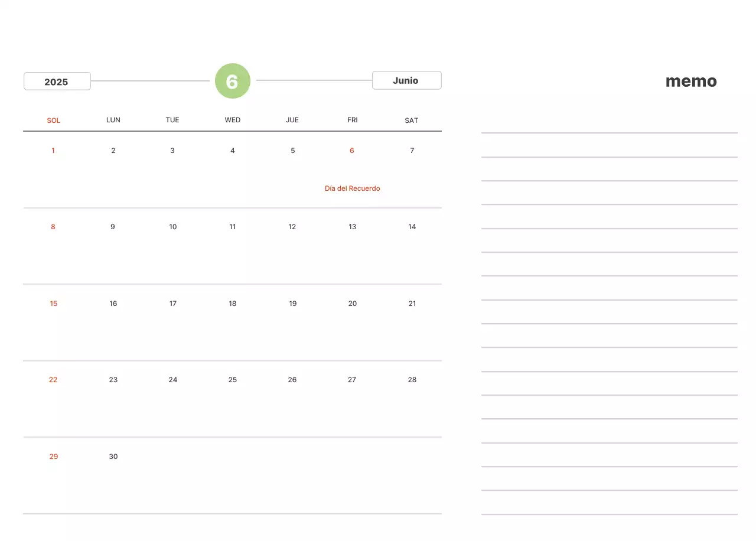The width and height of the screenshot is (756, 541).
Task: Click date 22 in red
Action: click(x=53, y=380)
